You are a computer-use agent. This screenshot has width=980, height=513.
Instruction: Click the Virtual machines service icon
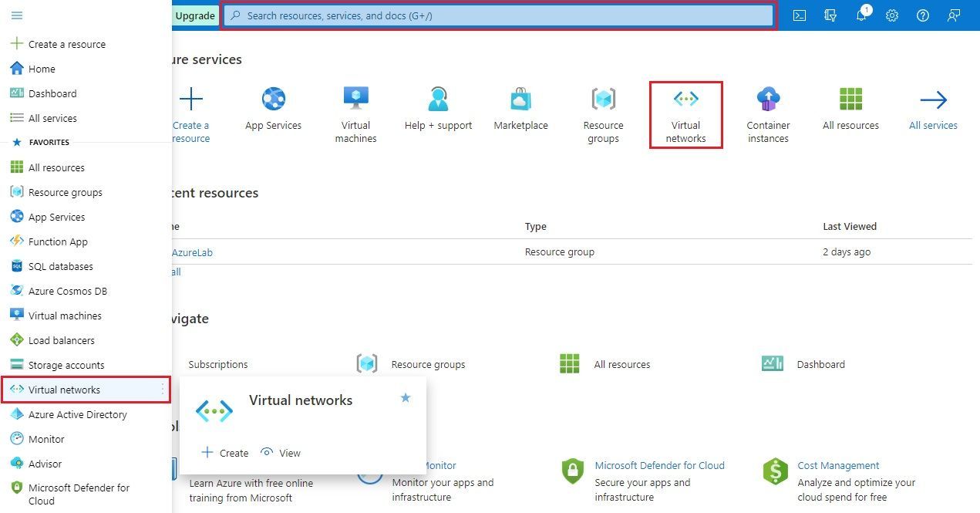tap(355, 100)
